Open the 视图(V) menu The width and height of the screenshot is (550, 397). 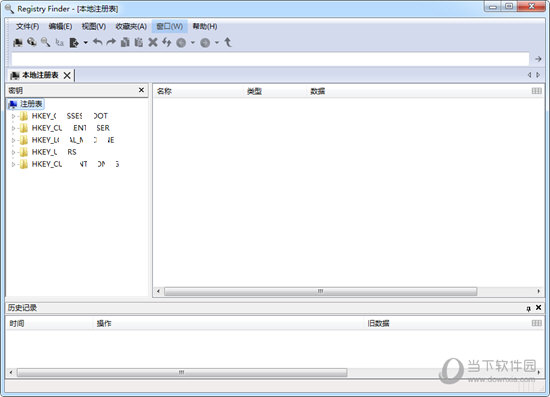tap(94, 27)
